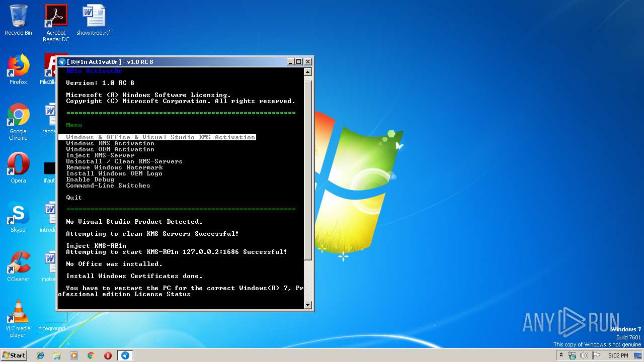Open Windows Explorer folder in taskbar
This screenshot has height=362, width=644.
(57, 355)
